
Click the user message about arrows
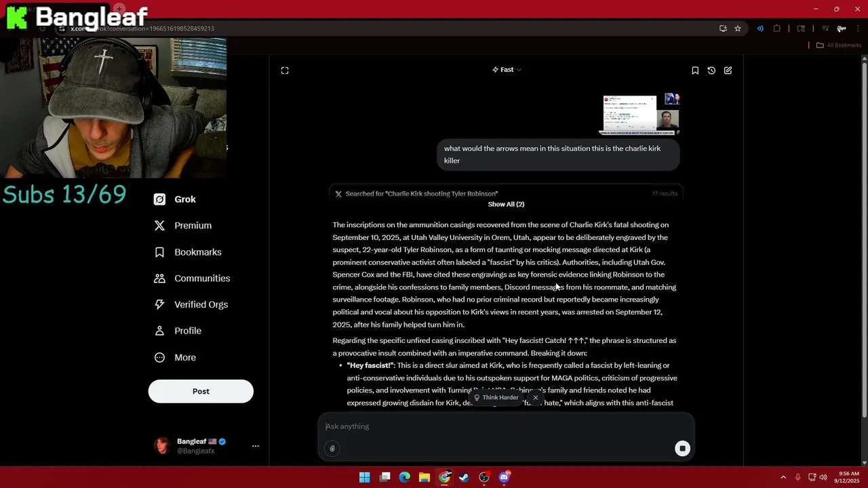(x=558, y=155)
